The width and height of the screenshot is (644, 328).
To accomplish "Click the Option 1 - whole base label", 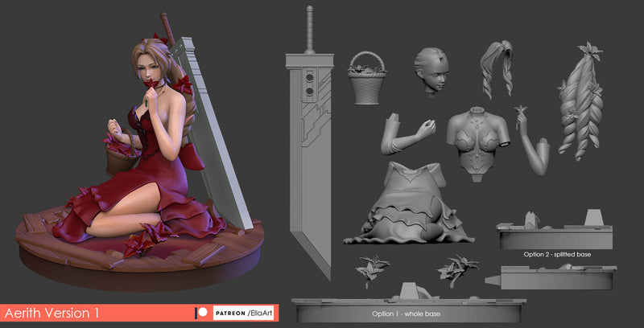I will pos(407,314).
